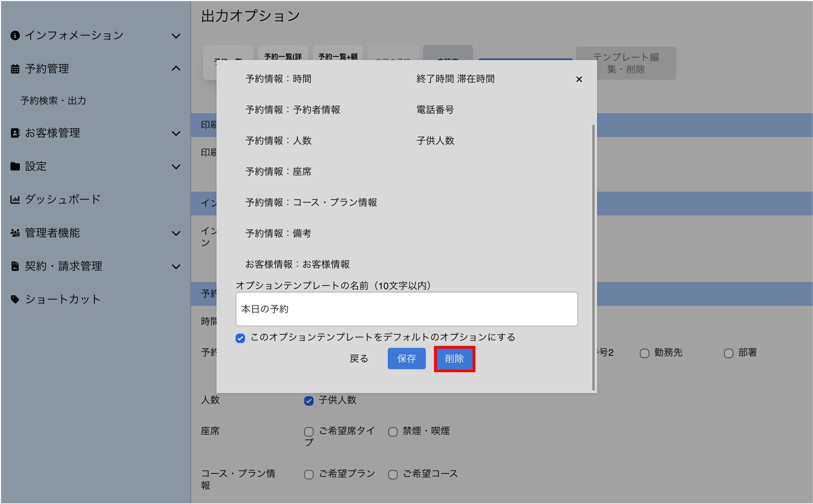Click the 予約情報：予約者情報 row label
813x504 pixels.
293,110
